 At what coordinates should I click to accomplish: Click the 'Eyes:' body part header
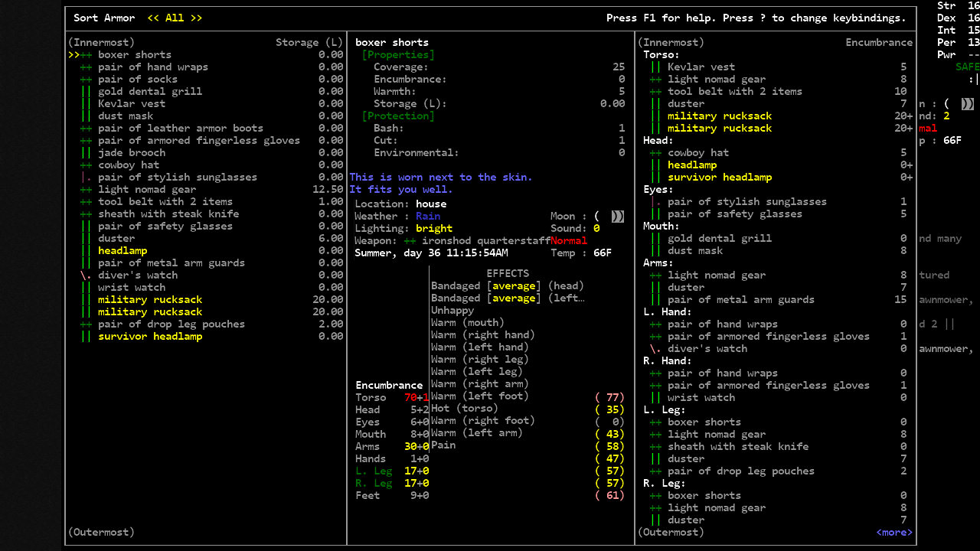pos(658,189)
